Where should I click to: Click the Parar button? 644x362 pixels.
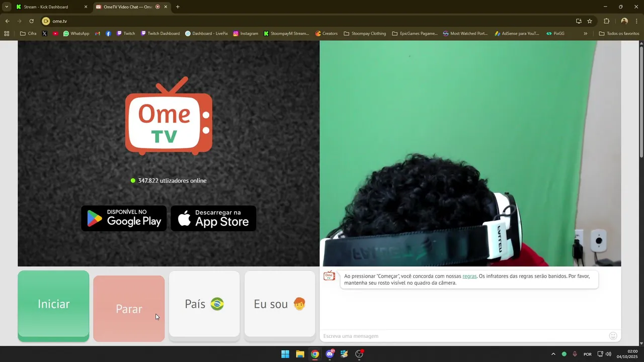129,309
